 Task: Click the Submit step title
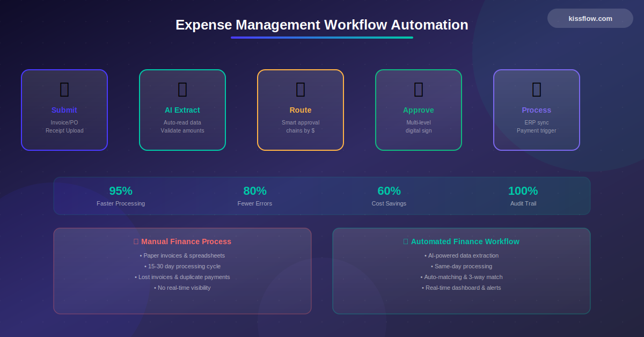click(x=64, y=110)
